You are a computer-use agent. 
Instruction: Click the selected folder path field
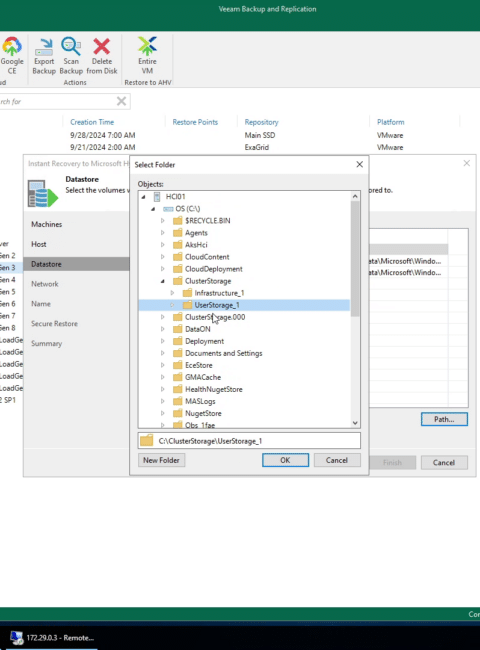[249, 441]
